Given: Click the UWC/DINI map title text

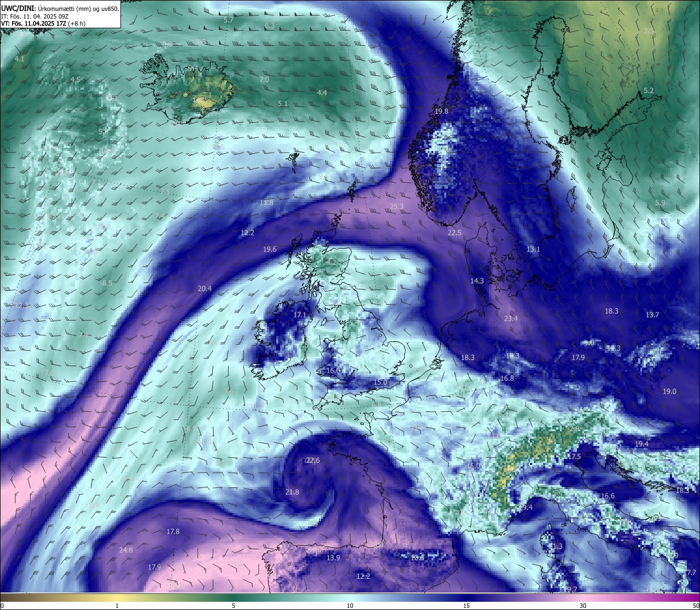Looking at the screenshot, I should [x=60, y=8].
